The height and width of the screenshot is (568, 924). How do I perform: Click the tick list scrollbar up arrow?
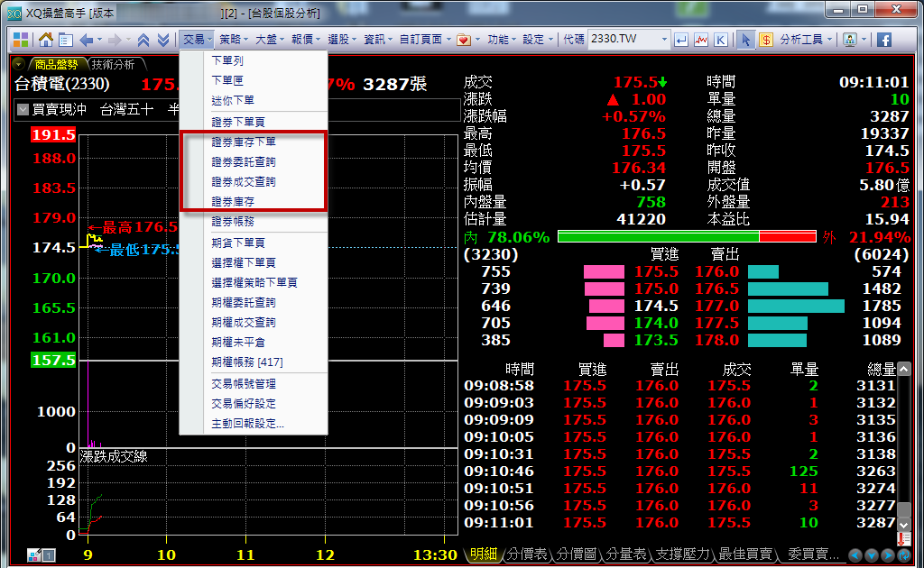(903, 369)
